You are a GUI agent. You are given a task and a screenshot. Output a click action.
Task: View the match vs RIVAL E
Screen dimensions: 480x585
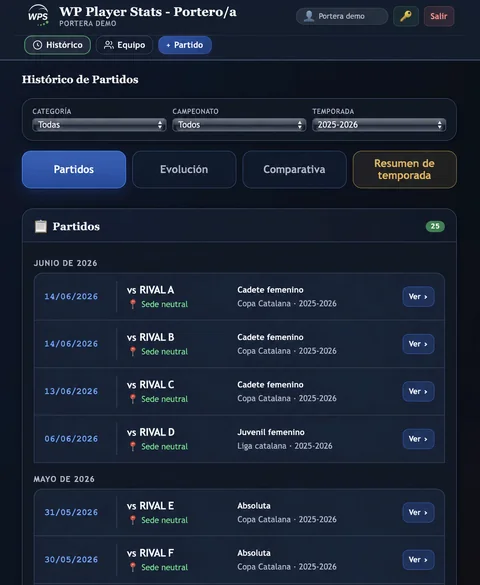[418, 512]
